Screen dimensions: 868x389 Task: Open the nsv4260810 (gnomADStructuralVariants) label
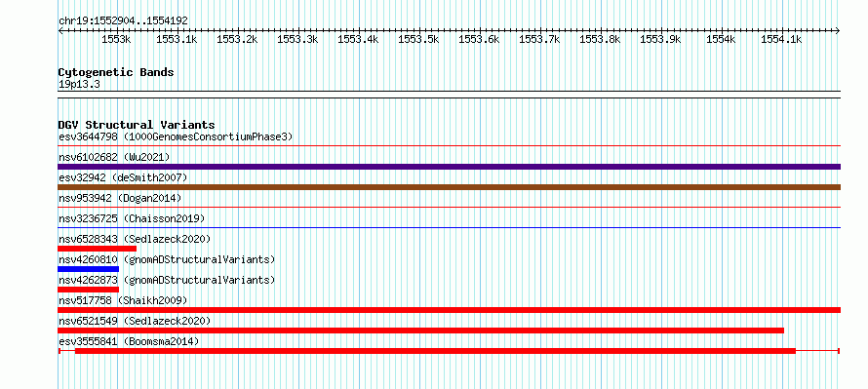point(167,259)
